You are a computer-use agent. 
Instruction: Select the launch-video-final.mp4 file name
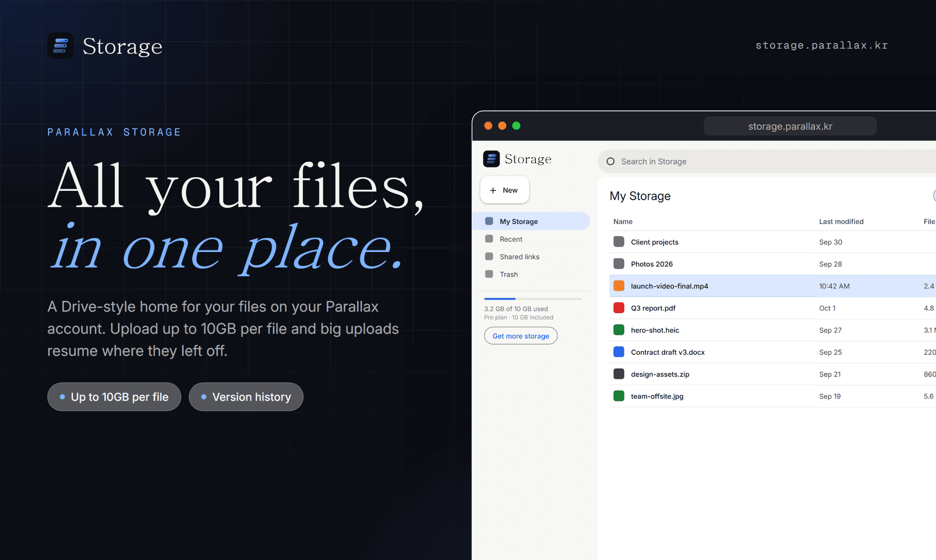(669, 286)
